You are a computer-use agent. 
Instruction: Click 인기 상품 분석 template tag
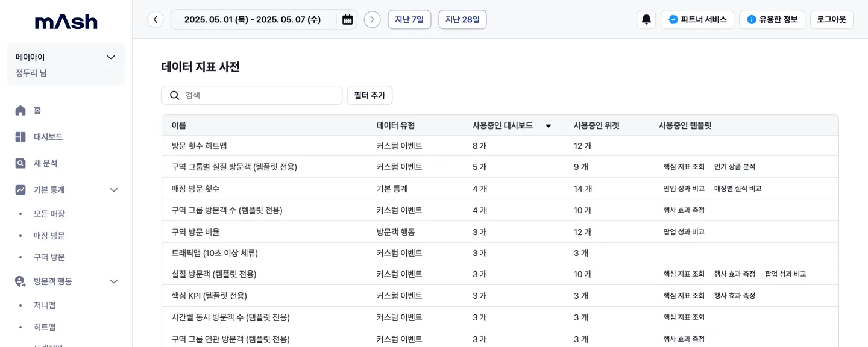tap(735, 167)
